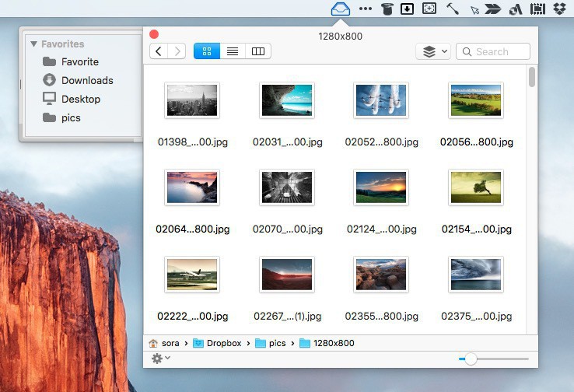Go to pics in path bar

pos(270,343)
